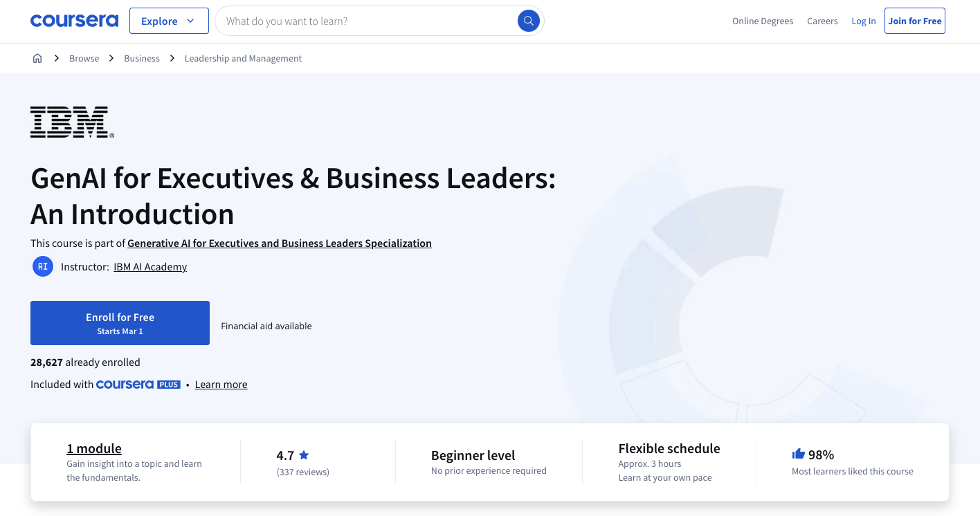Click the Enroll for Free button
The image size is (980, 516).
pos(120,322)
